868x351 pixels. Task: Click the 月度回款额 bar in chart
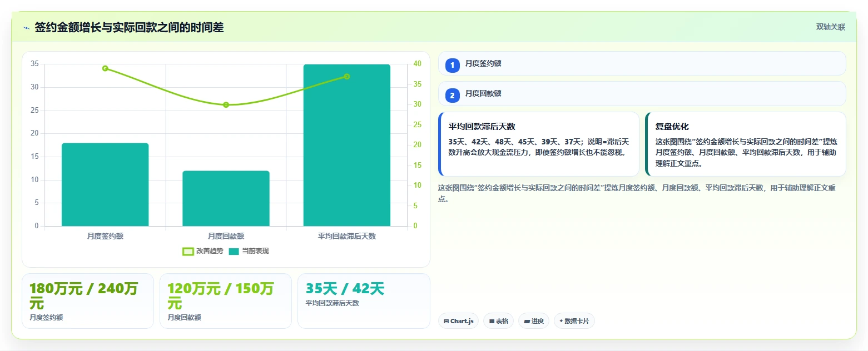(226, 198)
